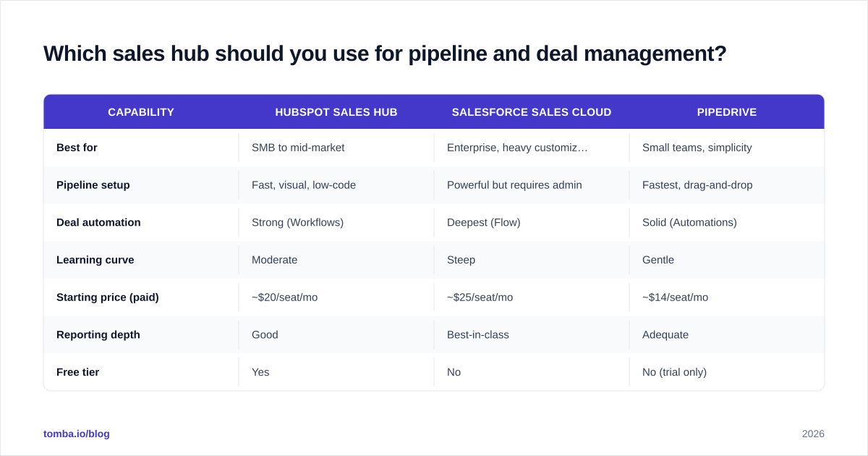The width and height of the screenshot is (868, 456).
Task: Click the 'Moderate' cell
Action: coord(274,260)
